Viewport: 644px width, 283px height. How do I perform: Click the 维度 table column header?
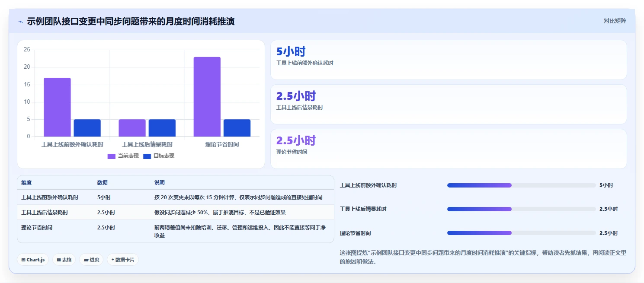(26, 183)
